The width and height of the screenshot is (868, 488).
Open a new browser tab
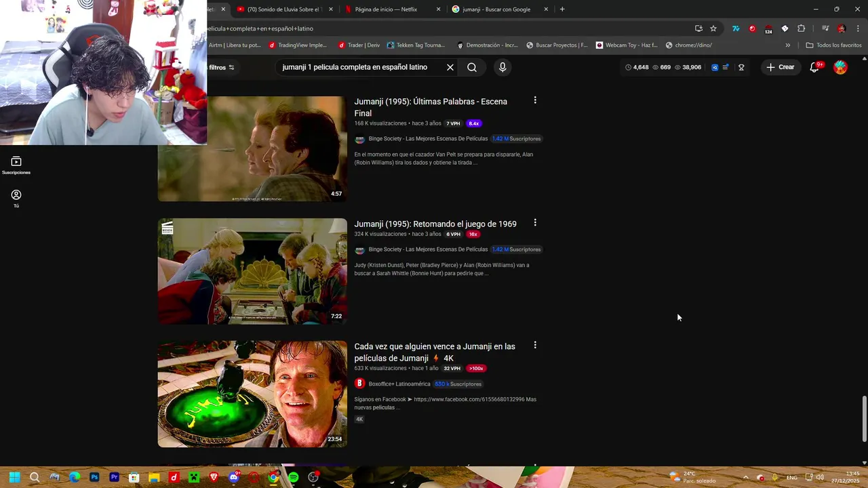pos(562,9)
